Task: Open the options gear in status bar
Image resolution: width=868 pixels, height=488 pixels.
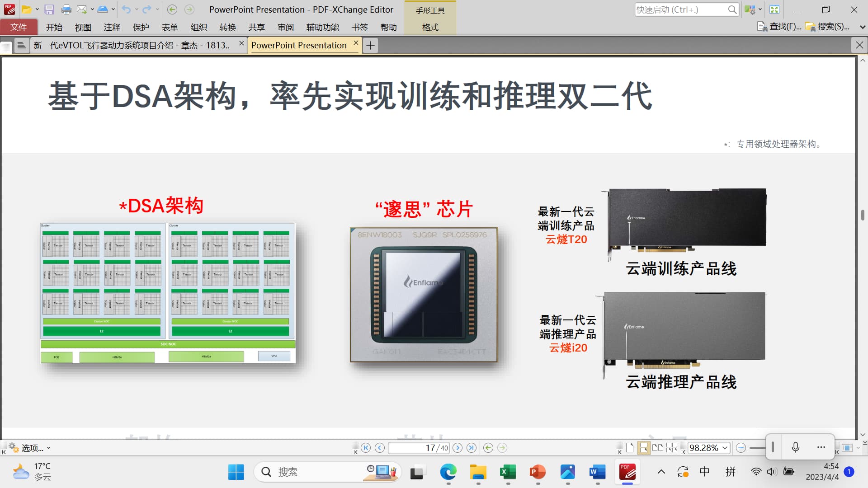Action: tap(14, 447)
